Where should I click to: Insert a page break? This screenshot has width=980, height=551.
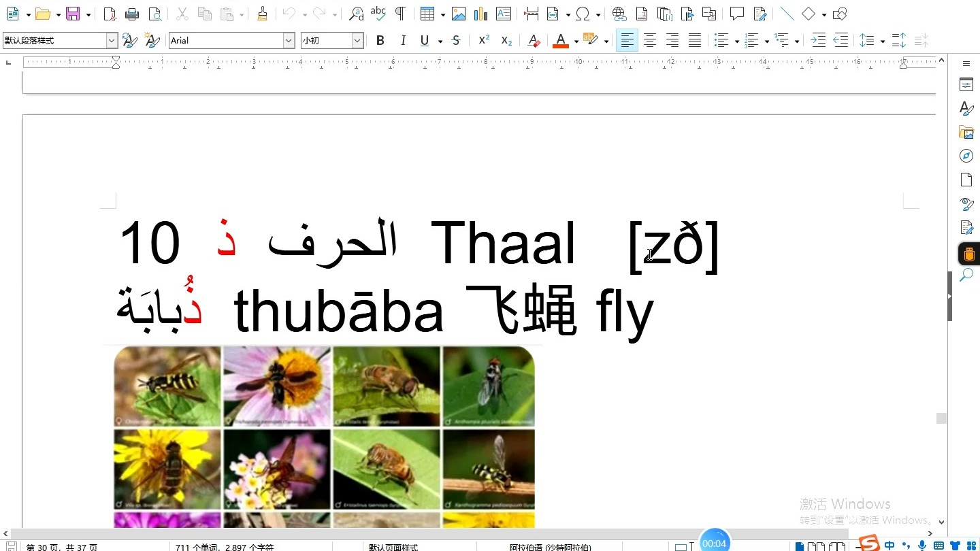(x=532, y=14)
